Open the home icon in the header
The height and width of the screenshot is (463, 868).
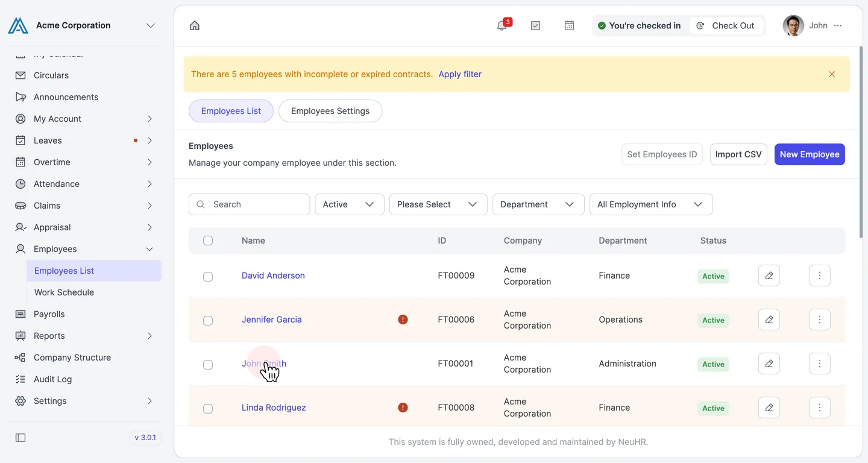coord(195,25)
